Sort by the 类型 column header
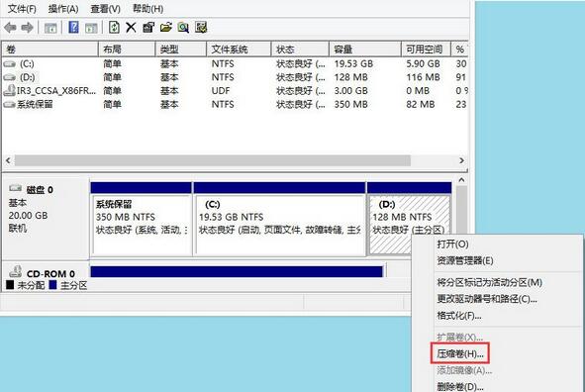This screenshot has height=392, width=585. point(180,49)
